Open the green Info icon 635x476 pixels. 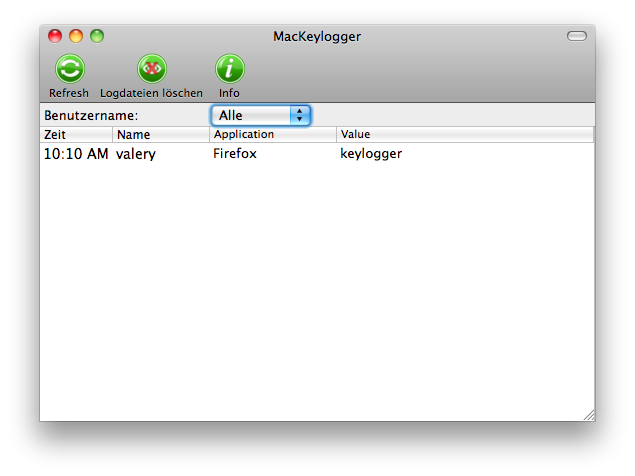pyautogui.click(x=230, y=69)
